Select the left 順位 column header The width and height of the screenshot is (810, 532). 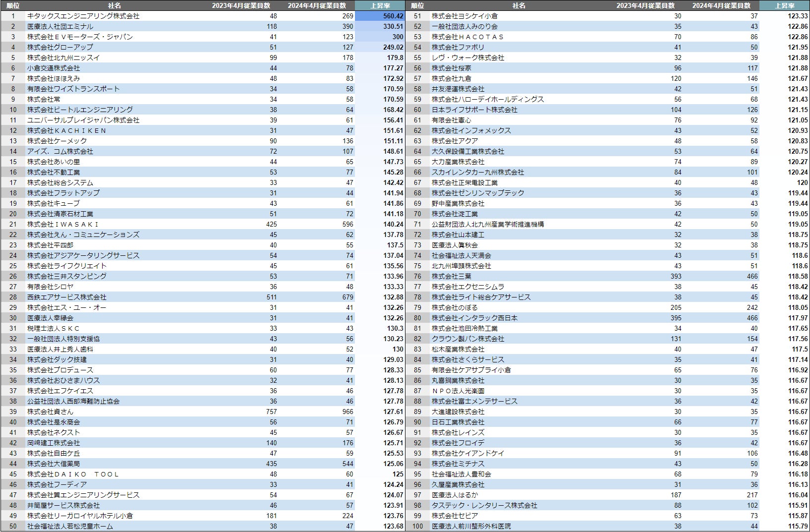point(13,5)
